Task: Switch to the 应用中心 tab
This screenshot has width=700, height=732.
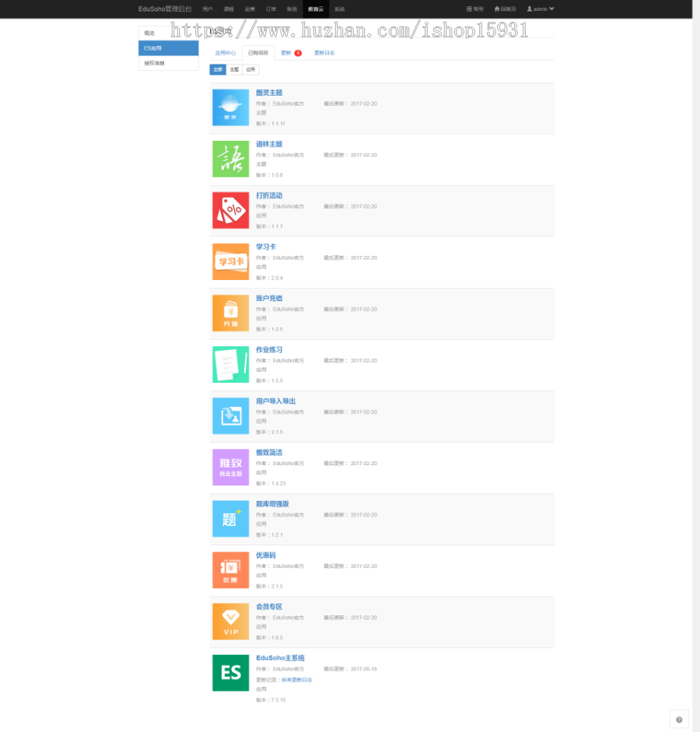Action: 226,53
